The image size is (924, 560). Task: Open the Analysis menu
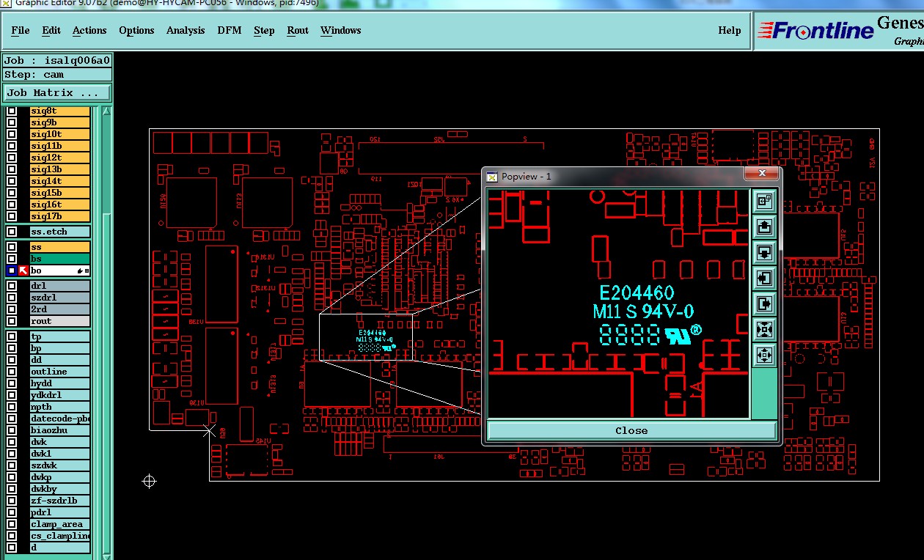pyautogui.click(x=186, y=30)
